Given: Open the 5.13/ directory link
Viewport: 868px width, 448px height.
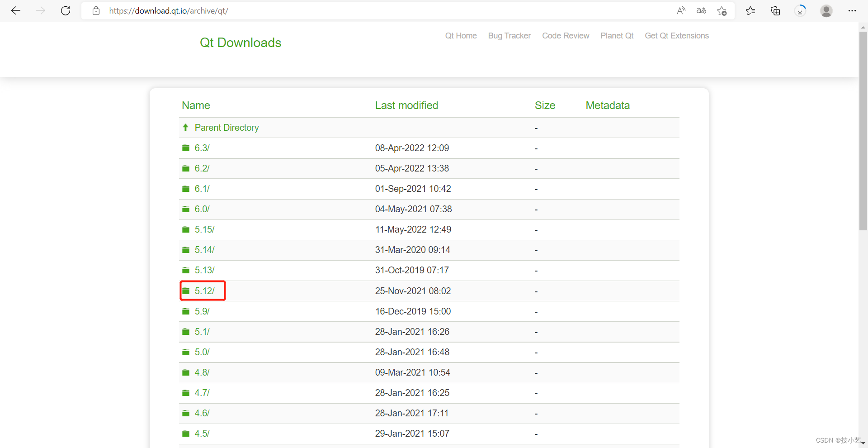Looking at the screenshot, I should point(204,270).
